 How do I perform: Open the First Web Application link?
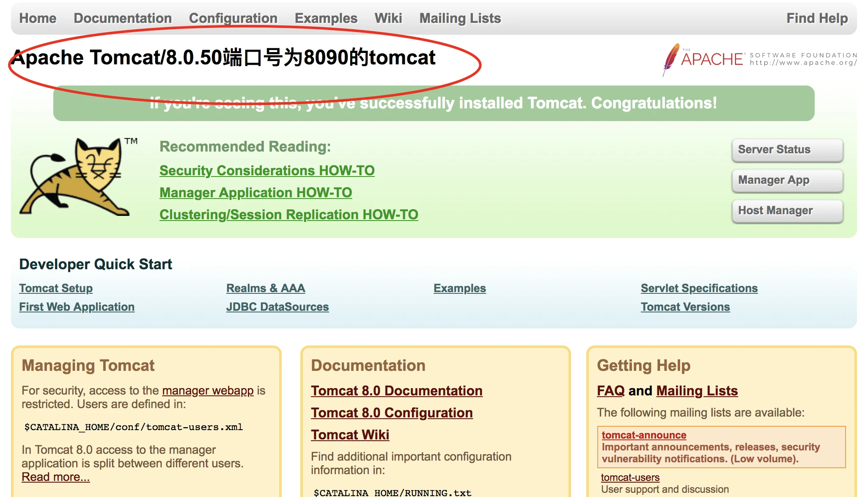coord(77,307)
